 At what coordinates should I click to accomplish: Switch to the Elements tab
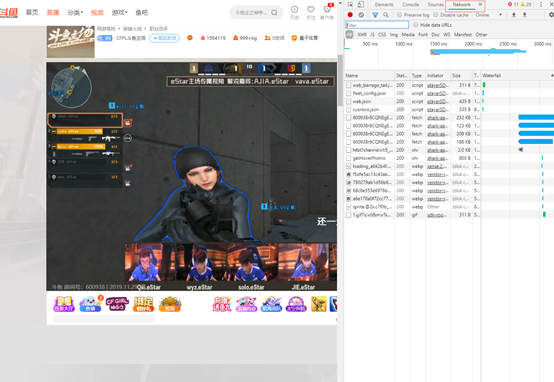384,5
